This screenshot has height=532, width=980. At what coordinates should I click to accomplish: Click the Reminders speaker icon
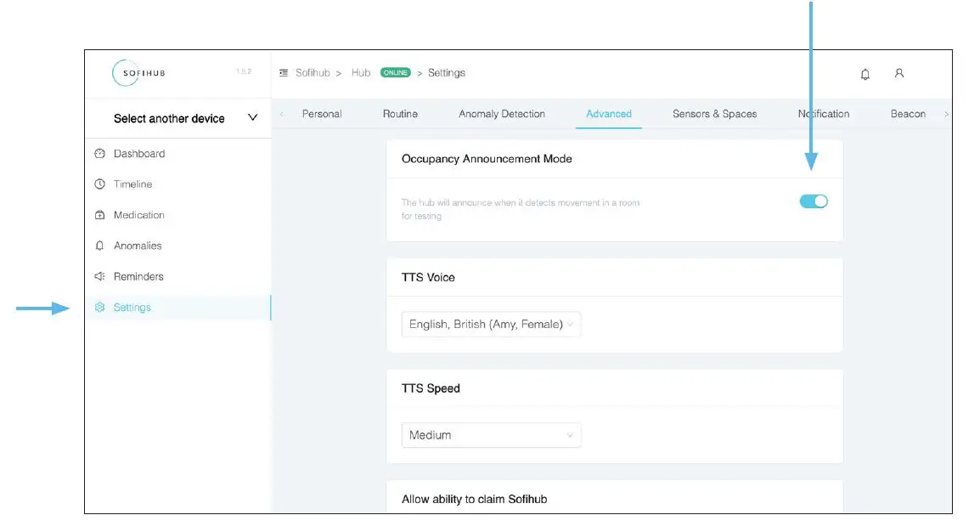[x=99, y=276]
